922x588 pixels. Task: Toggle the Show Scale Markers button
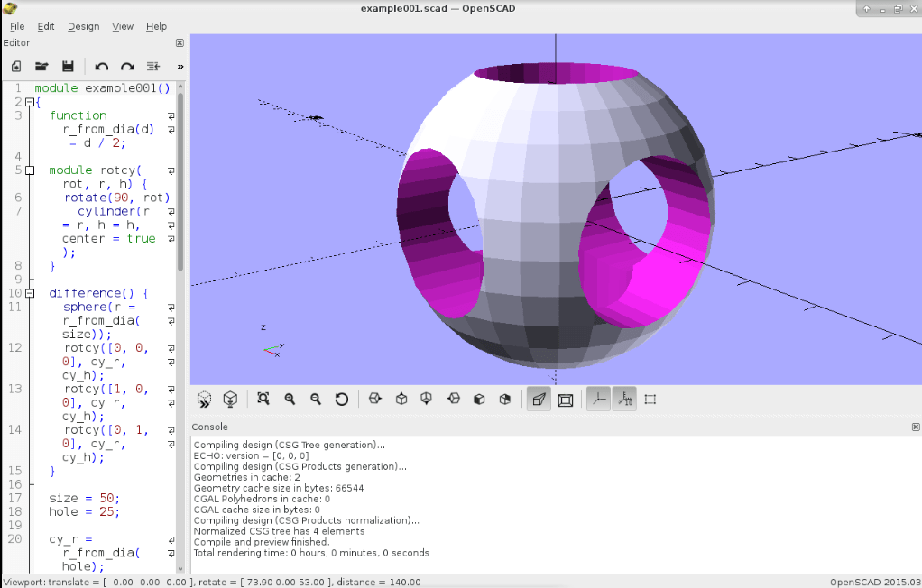[x=624, y=399]
